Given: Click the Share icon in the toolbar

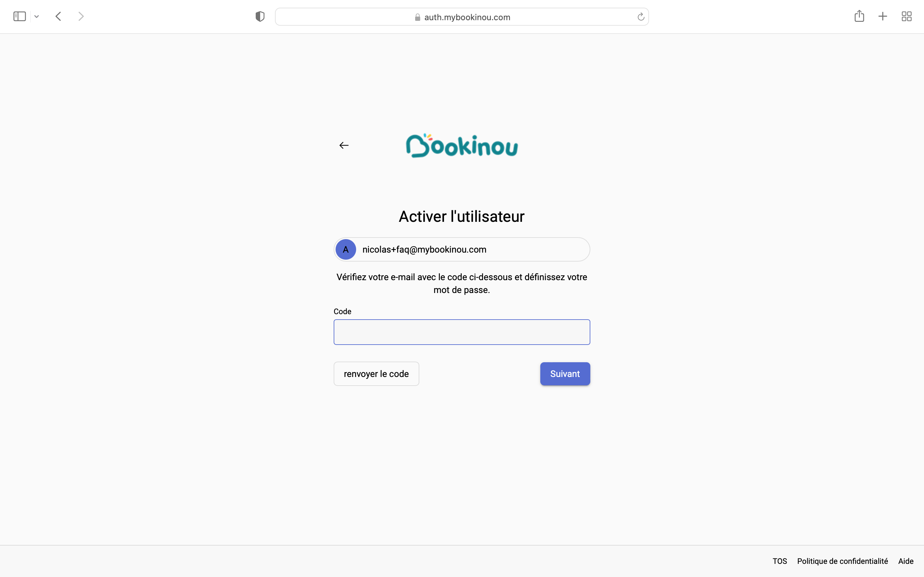Looking at the screenshot, I should [x=859, y=16].
